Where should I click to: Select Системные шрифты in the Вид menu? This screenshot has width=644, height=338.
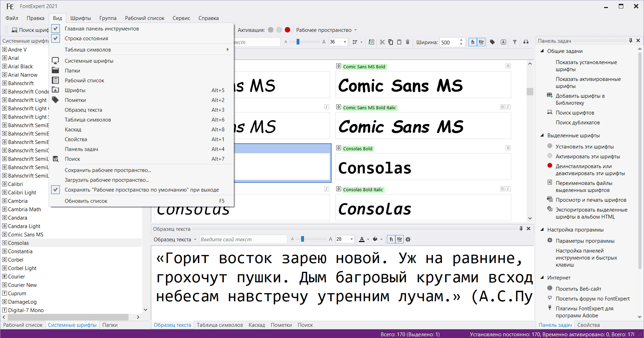coord(141,61)
